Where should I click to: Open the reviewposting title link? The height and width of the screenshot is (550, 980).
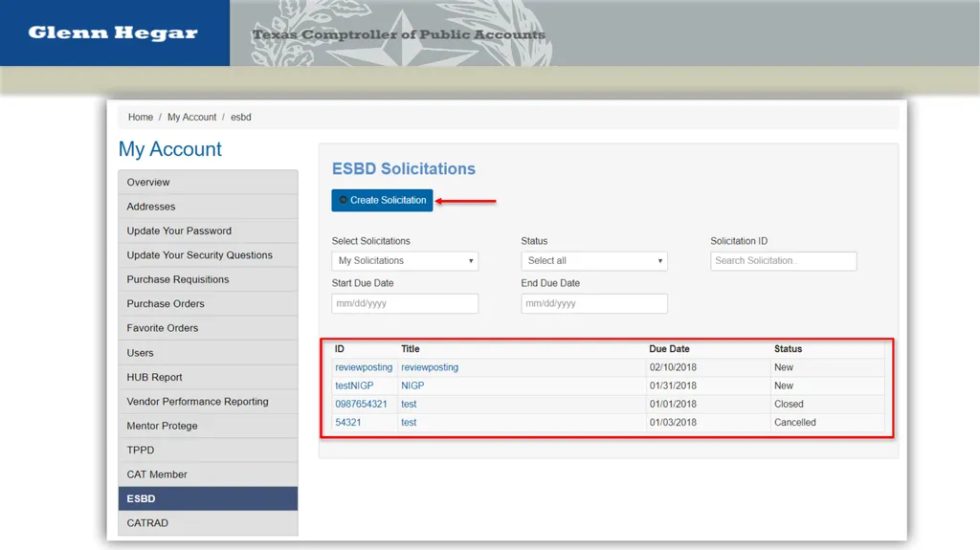pos(430,367)
